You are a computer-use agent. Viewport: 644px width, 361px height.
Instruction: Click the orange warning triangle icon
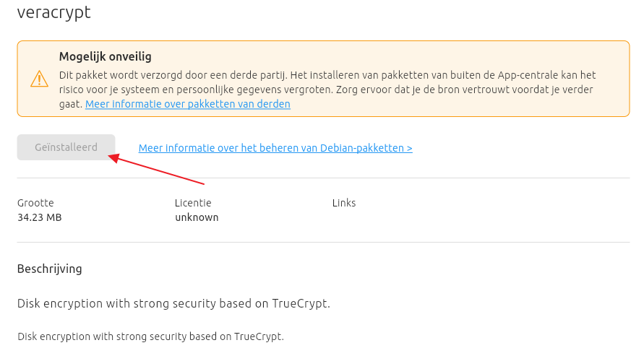(x=39, y=79)
